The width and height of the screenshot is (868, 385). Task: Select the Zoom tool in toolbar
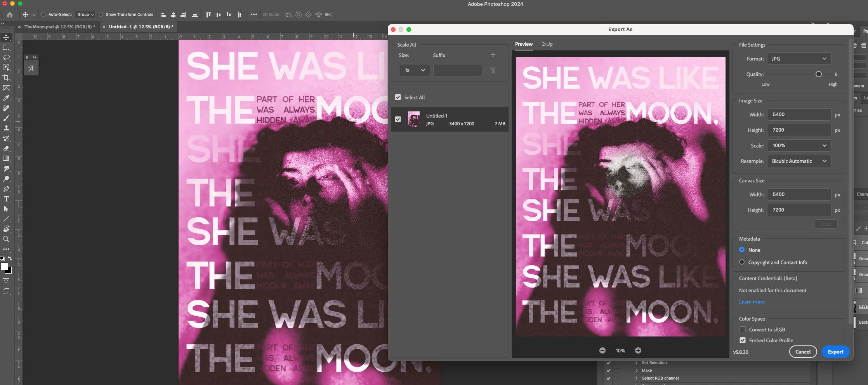coord(6,239)
